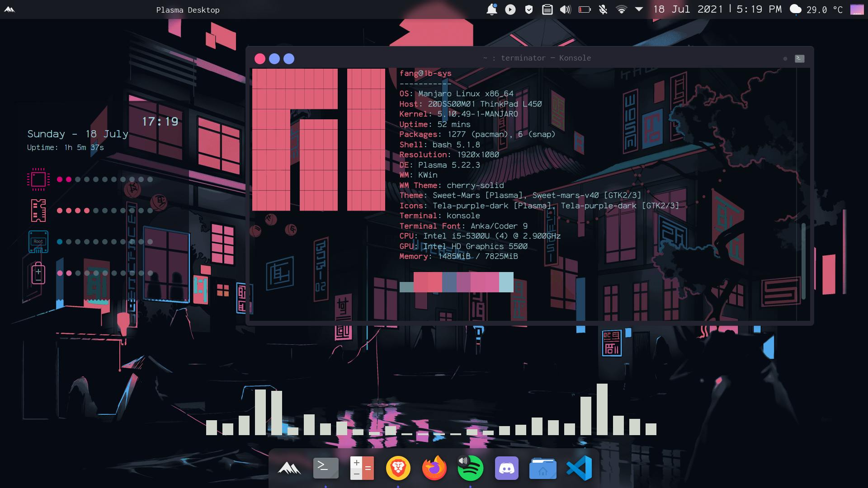The image size is (868, 488).
Task: Open the security shield tray icon
Action: pos(528,9)
